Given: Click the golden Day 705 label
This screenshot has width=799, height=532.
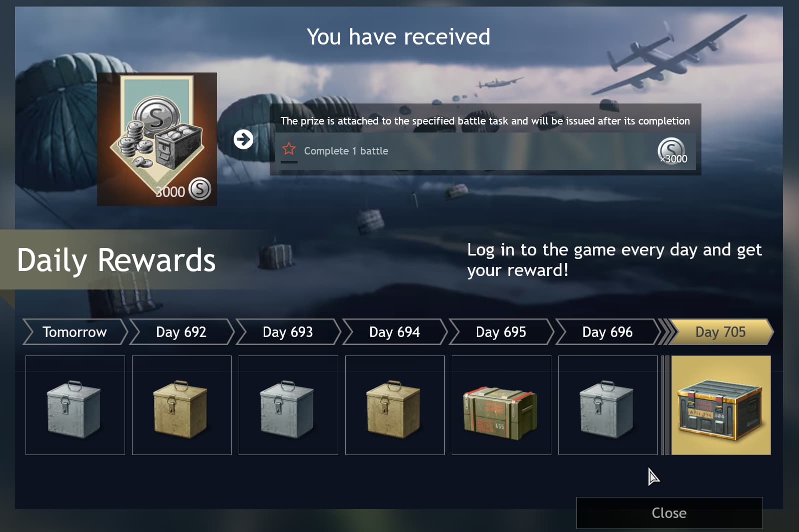Looking at the screenshot, I should pyautogui.click(x=720, y=332).
